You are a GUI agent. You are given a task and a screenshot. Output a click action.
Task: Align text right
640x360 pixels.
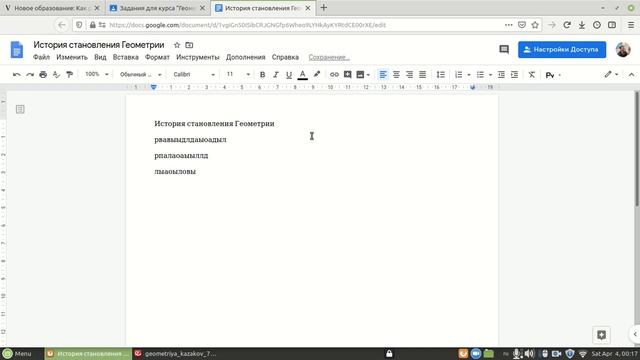(409, 75)
